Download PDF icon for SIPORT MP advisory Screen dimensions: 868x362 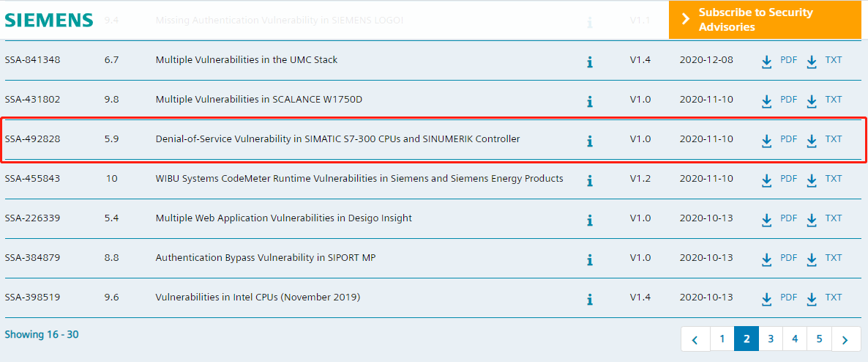tap(767, 260)
